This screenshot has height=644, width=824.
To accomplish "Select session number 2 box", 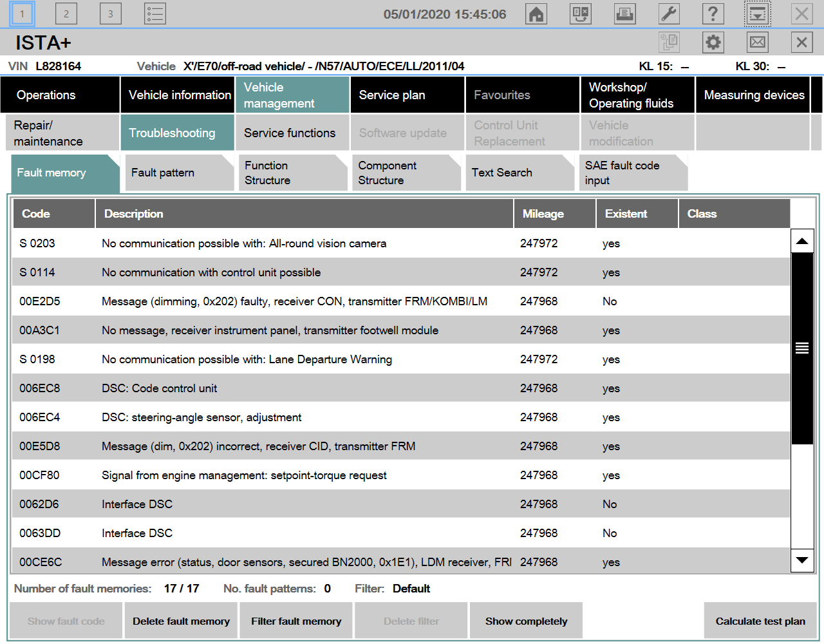I will (x=66, y=14).
